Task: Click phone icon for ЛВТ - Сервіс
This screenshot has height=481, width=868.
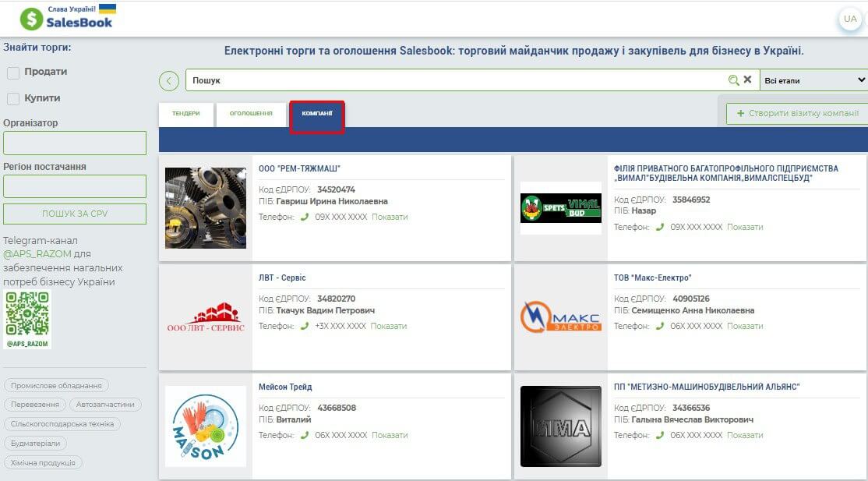Action: (x=305, y=327)
